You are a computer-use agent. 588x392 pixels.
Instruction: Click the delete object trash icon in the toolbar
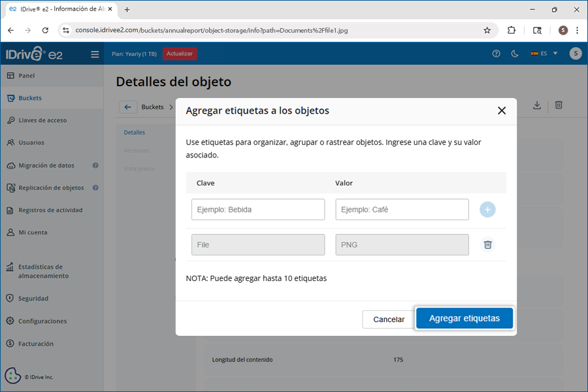559,105
